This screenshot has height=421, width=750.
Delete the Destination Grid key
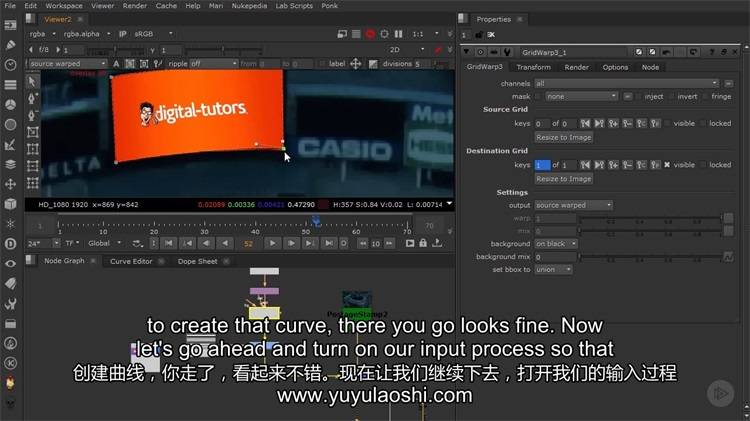pyautogui.click(x=627, y=165)
